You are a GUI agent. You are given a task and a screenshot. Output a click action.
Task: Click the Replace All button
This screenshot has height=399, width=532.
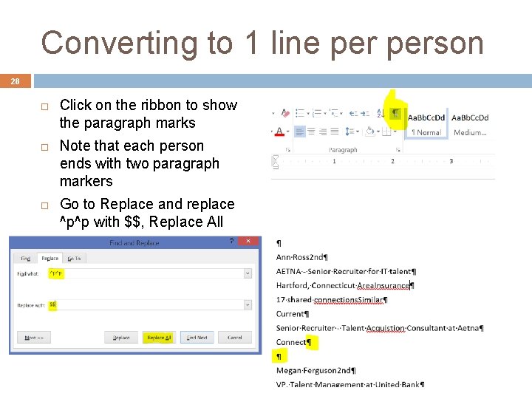[x=159, y=338]
